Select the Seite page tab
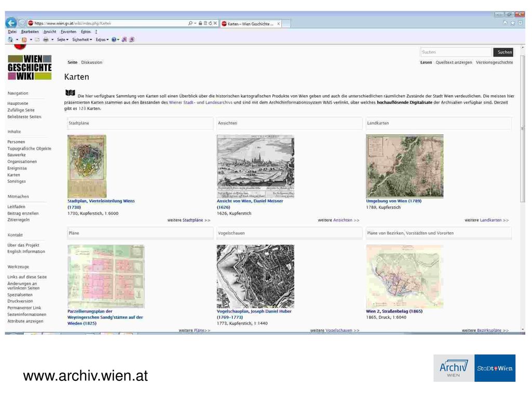This screenshot has height=399, width=532. pos(72,62)
